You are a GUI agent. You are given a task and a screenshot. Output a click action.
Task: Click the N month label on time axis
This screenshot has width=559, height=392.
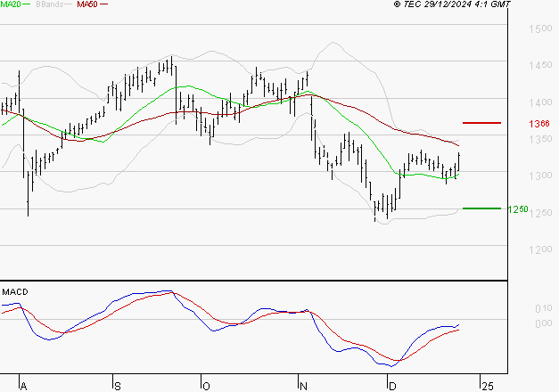click(303, 387)
